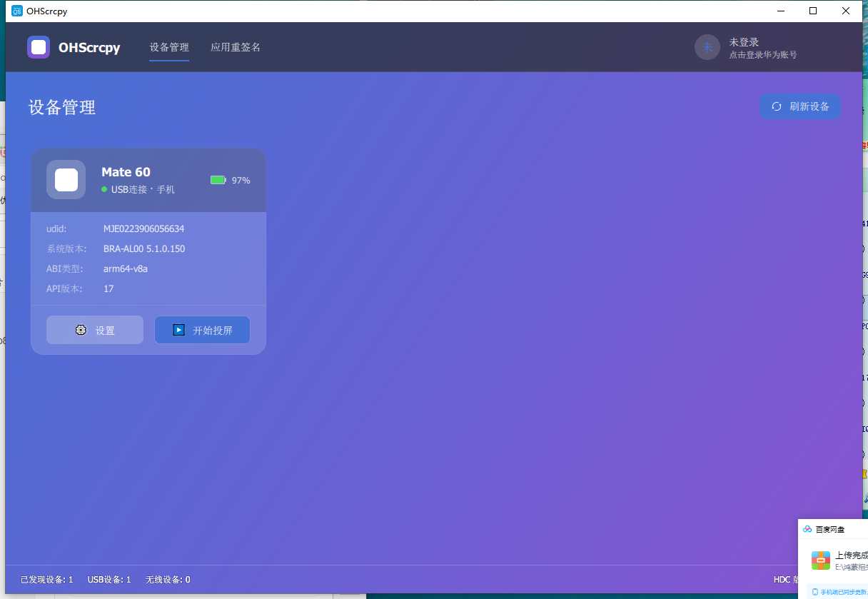Viewport: 868px width, 599px height.
Task: Click the refresh arrow icon in 刷新设备
Action: coord(777,106)
